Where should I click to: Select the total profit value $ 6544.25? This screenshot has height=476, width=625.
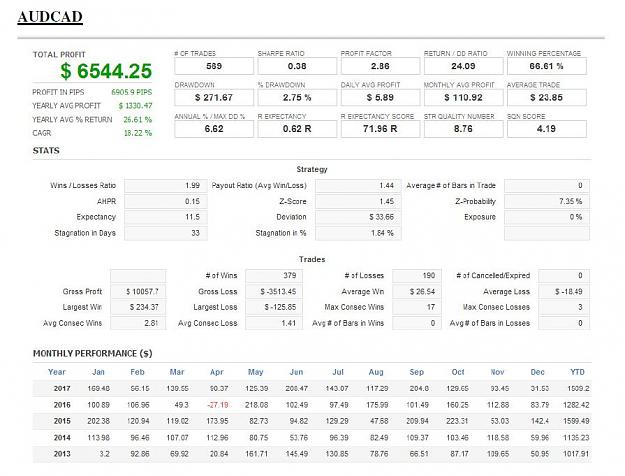tap(106, 71)
